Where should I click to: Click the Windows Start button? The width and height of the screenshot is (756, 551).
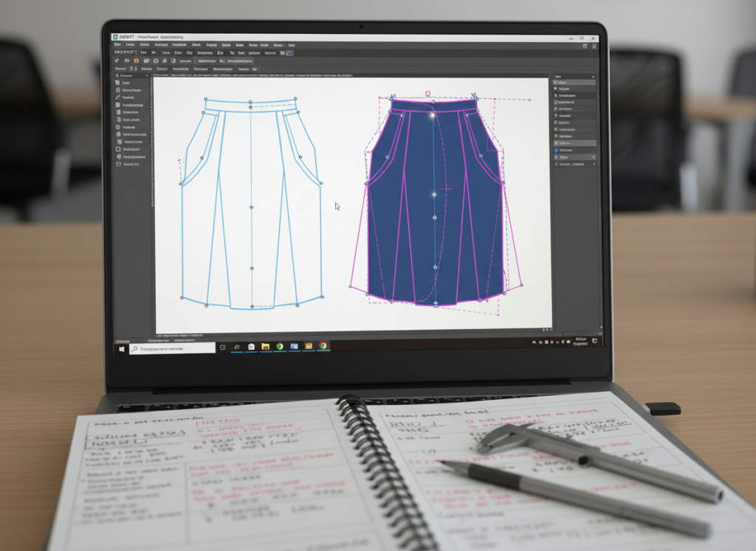tap(122, 348)
